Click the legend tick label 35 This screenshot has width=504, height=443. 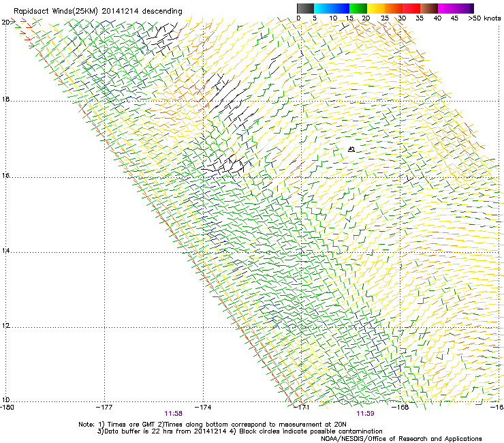(420, 18)
